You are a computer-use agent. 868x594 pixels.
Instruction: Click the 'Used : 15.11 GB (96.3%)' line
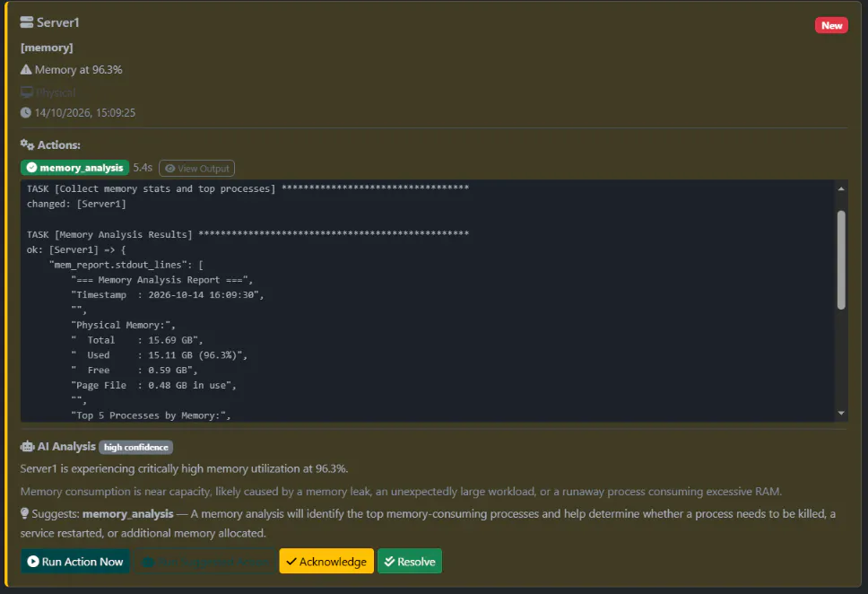tap(159, 355)
